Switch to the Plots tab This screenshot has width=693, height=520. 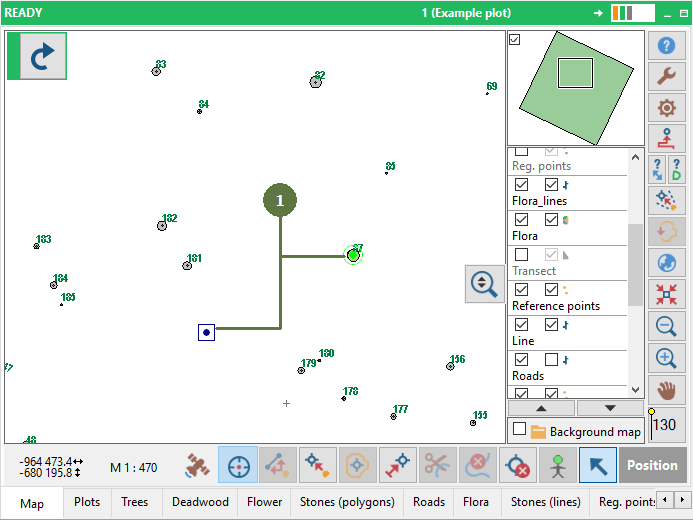tap(87, 502)
